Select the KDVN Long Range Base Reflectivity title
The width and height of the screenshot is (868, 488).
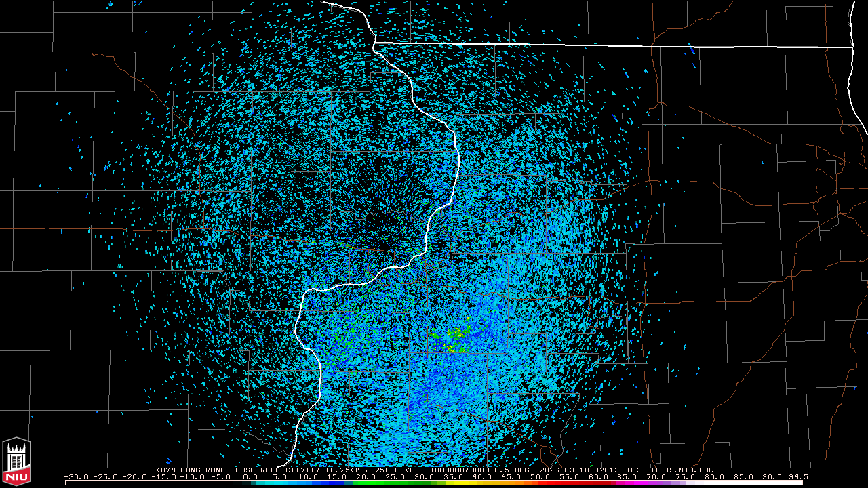239,470
